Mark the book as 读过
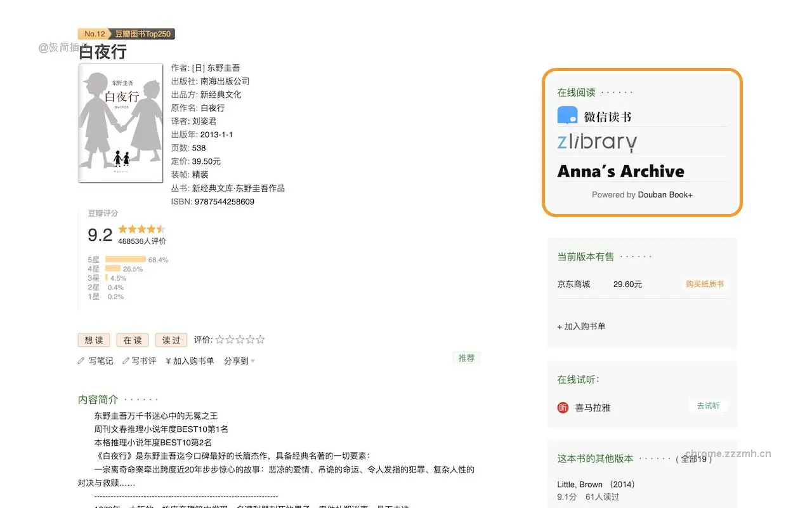The height and width of the screenshot is (508, 812). tap(171, 340)
